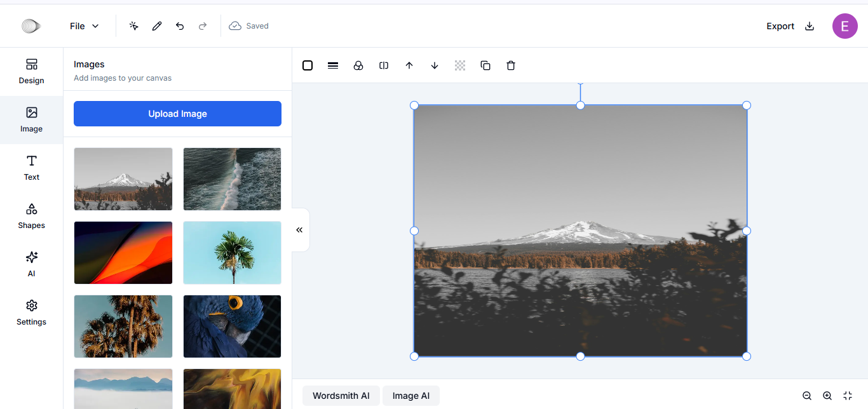868x409 pixels.
Task: Open the image filters circles icon
Action: coord(358,65)
